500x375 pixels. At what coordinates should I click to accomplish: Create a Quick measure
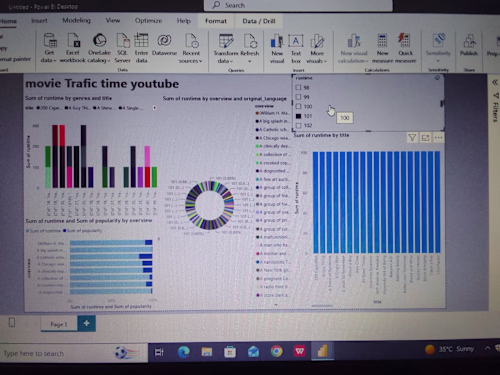[405, 48]
